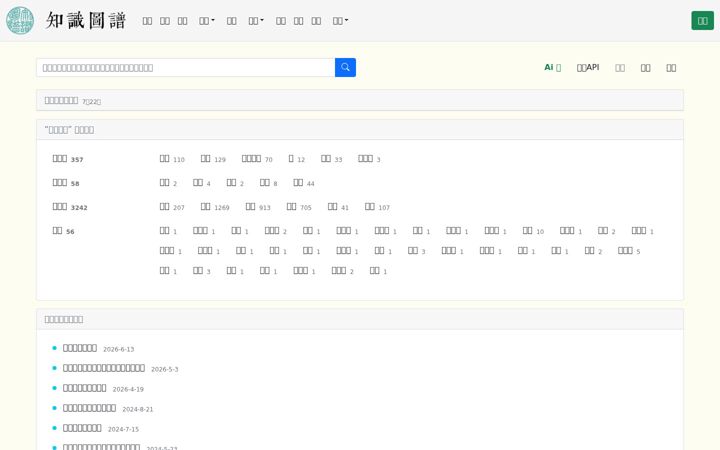This screenshot has width=720, height=450.
Task: Select the category labeled with count 58
Action: tap(66, 183)
